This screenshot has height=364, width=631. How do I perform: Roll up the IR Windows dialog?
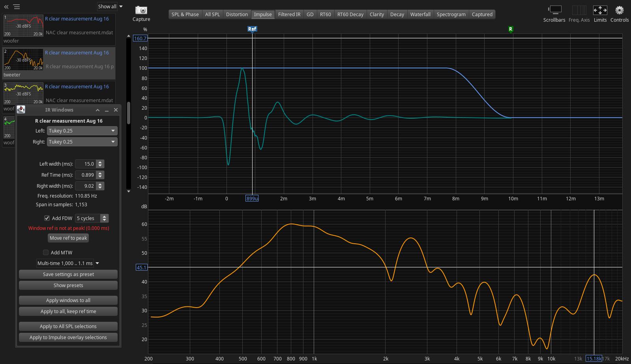(97, 110)
